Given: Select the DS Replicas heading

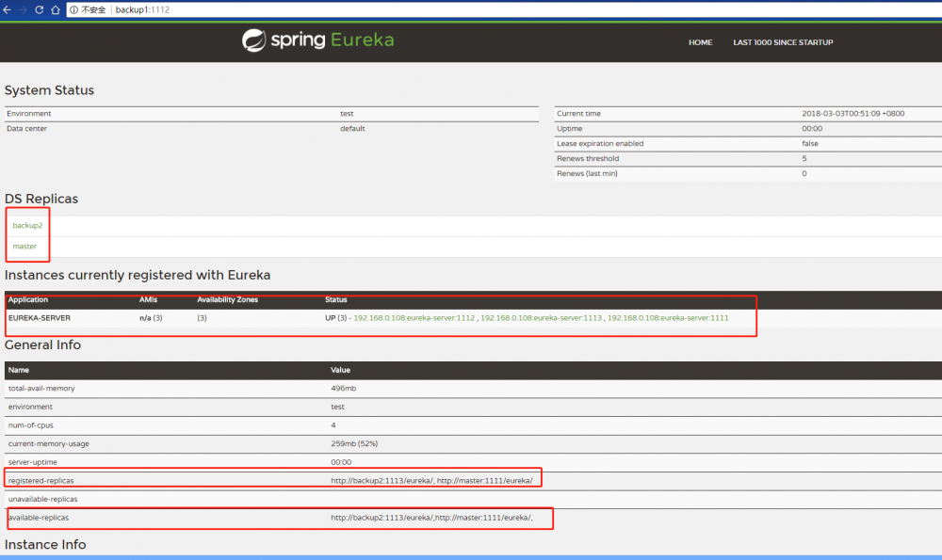Looking at the screenshot, I should pos(41,199).
